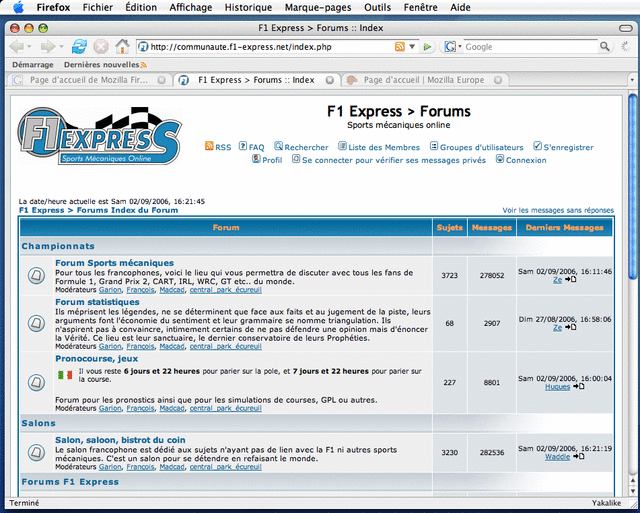Image resolution: width=640 pixels, height=513 pixels.
Task: Open the Fenêtre menu
Action: [x=420, y=7]
